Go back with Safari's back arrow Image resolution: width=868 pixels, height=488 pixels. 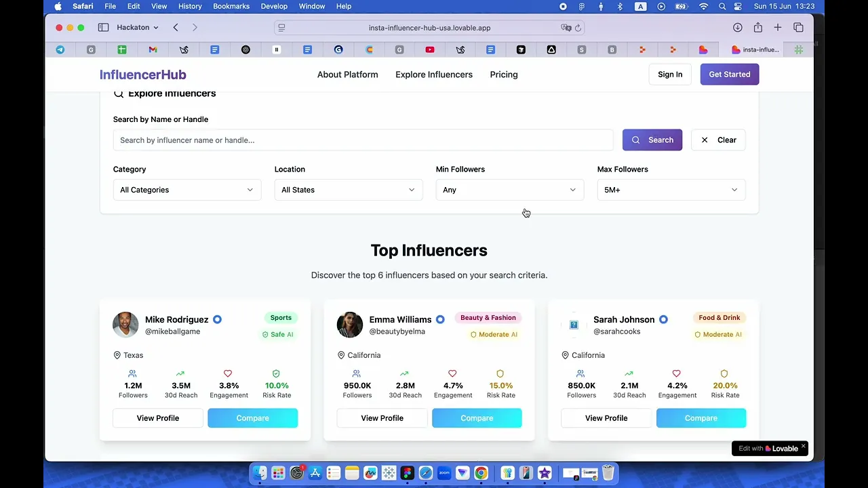[176, 28]
